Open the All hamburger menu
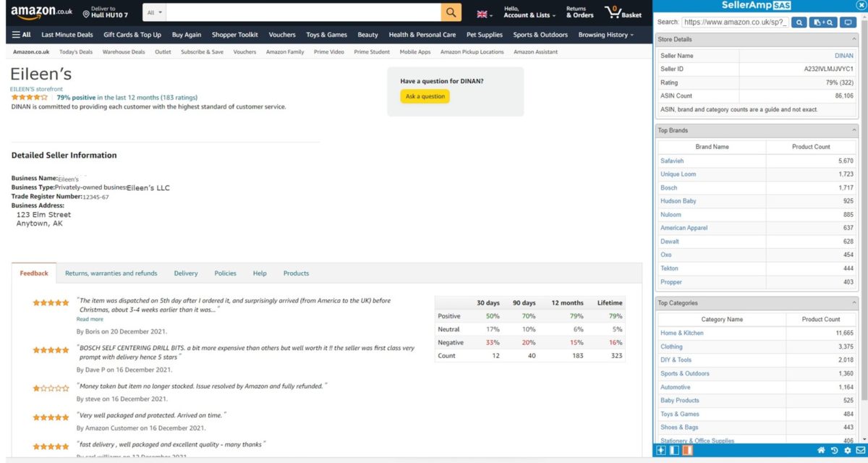 22,33
